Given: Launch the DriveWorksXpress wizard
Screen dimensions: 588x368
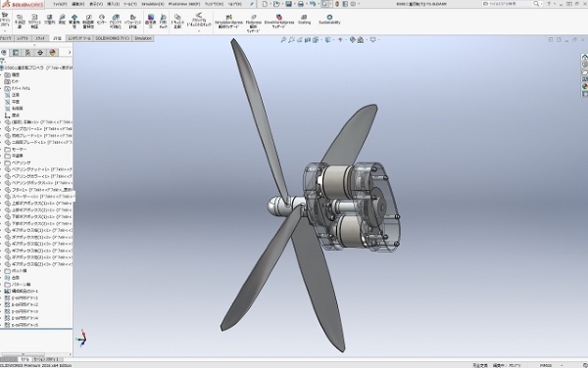Looking at the screenshot, I should click(279, 21).
